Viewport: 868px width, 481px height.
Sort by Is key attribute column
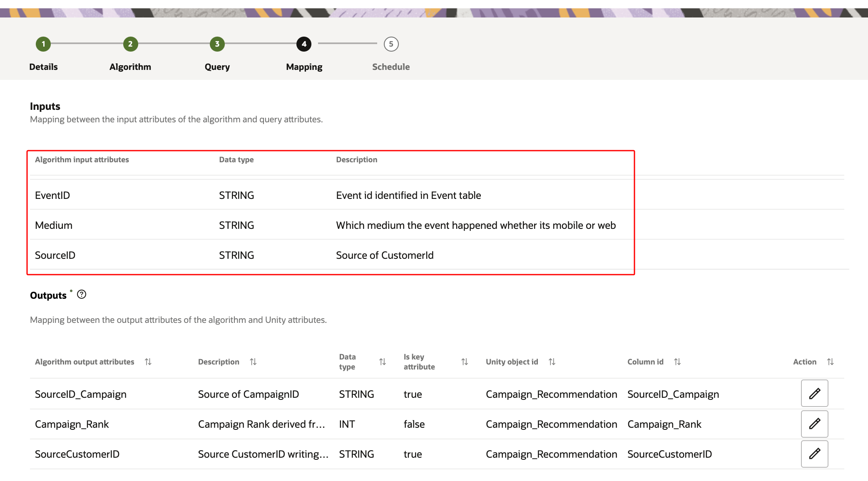(x=465, y=362)
